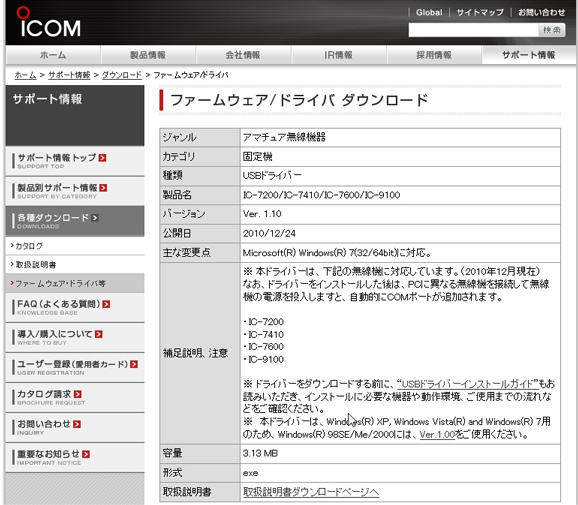Open FAQ (よくある質問) sidebar item

coord(75,307)
